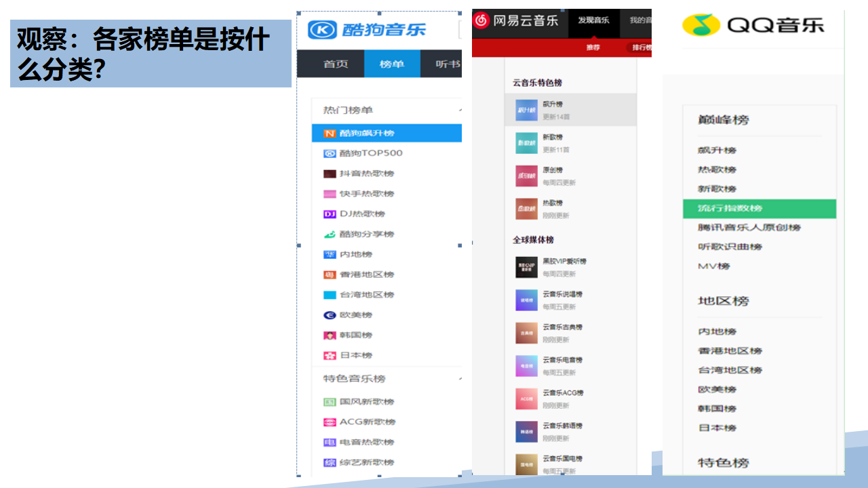868x488 pixels.
Task: Open 黑胶VIP爱听榜 cover thumbnail
Action: point(526,267)
